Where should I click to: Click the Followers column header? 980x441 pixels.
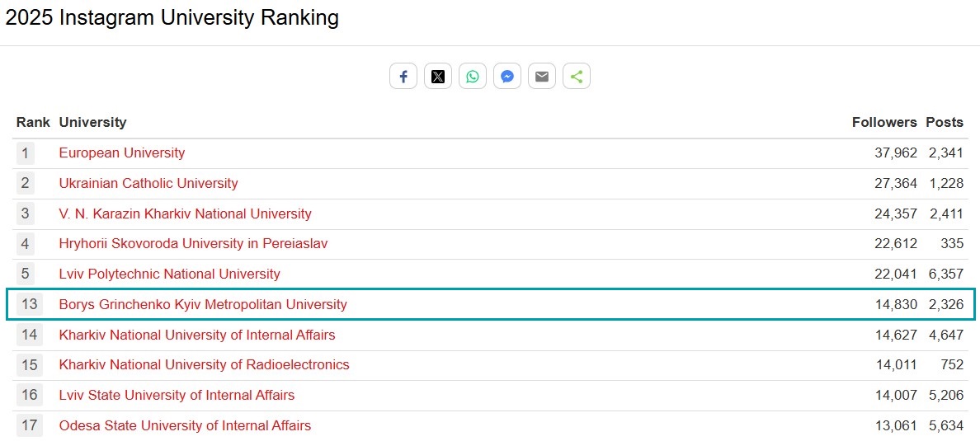[884, 122]
